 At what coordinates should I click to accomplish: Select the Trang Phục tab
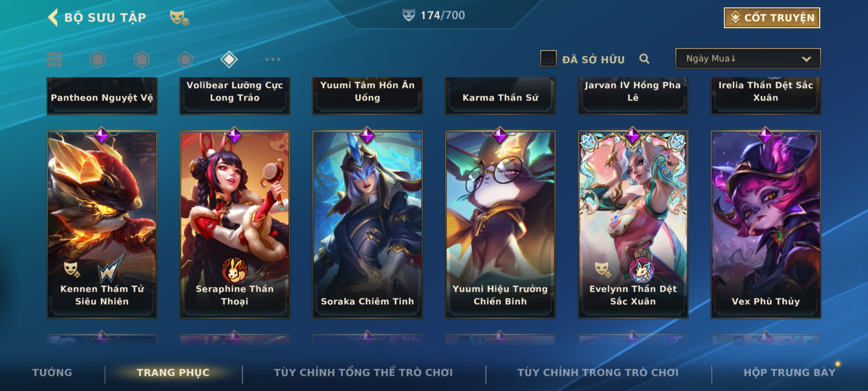click(173, 373)
